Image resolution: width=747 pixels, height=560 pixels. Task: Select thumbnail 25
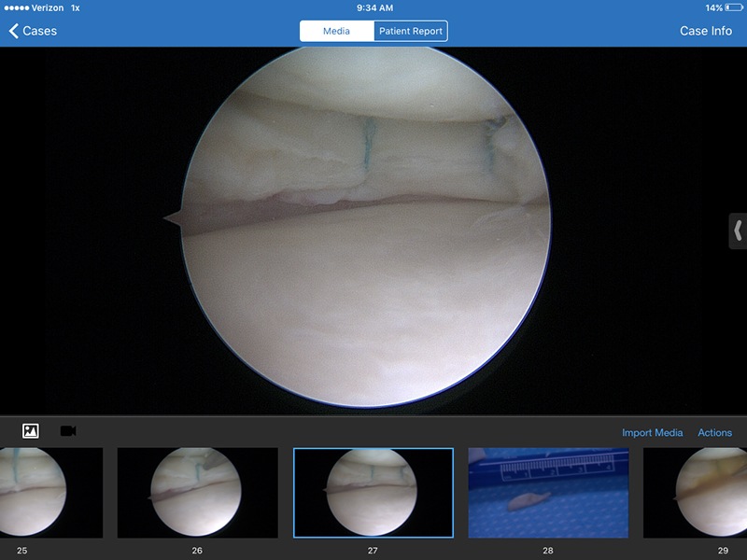51,493
